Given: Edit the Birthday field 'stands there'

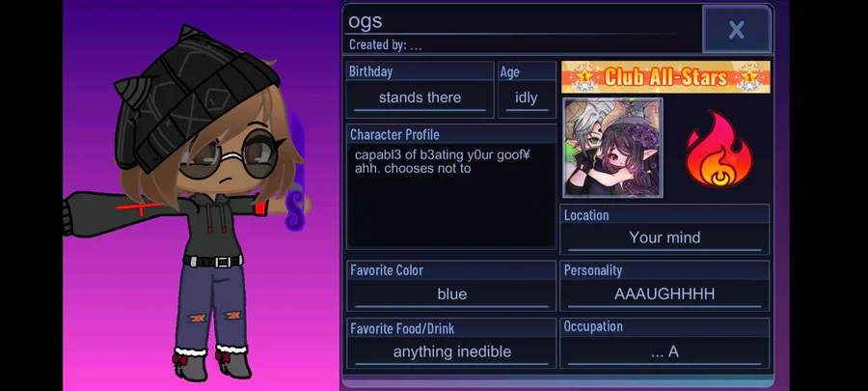Looking at the screenshot, I should point(420,98).
